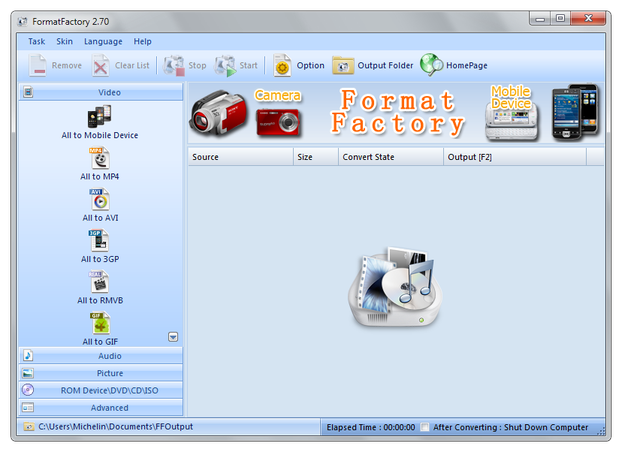Viewport: 625px width, 455px height.
Task: Minimize the FormatFactory window
Action: pyautogui.click(x=540, y=18)
